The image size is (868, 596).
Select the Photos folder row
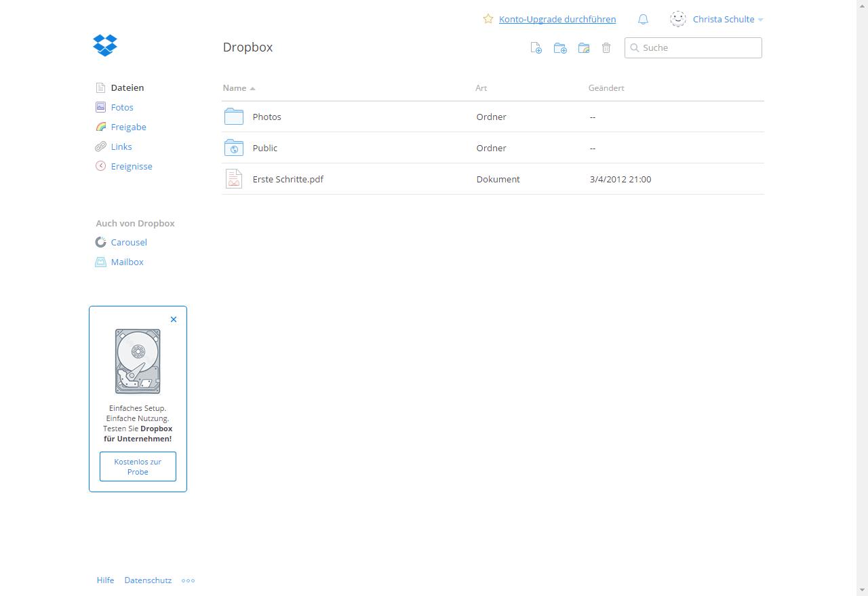pos(267,117)
